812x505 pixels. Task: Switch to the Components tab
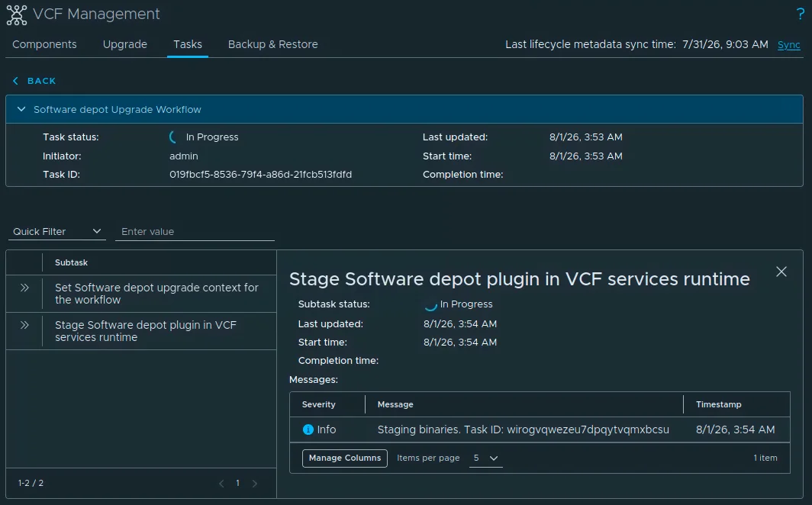(44, 44)
